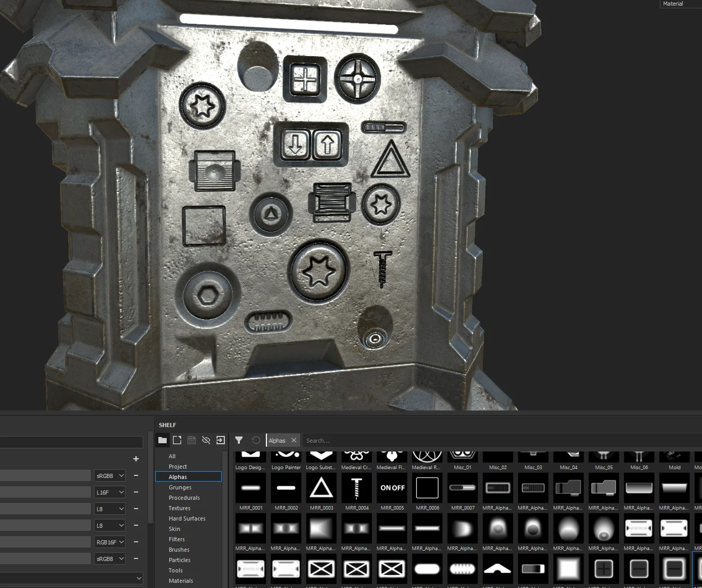Open a new shelf folder icon
Screen dimensions: 702x588
click(x=163, y=440)
